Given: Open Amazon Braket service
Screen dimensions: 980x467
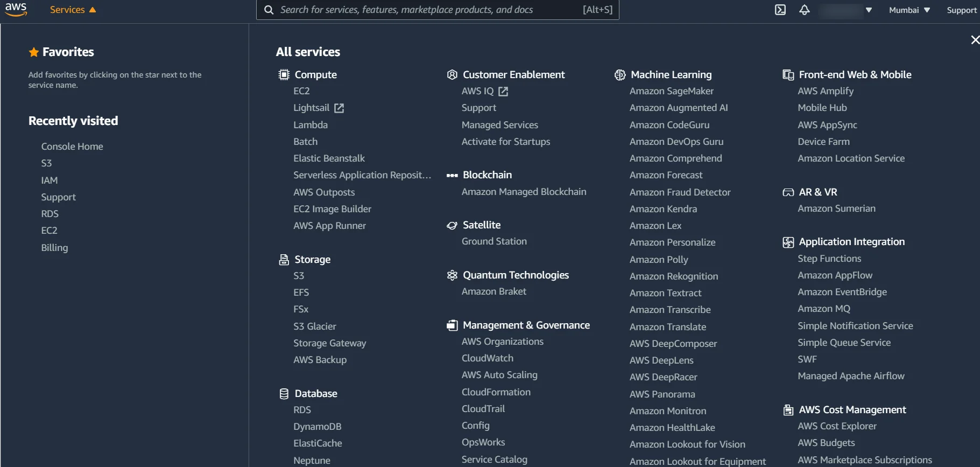Looking at the screenshot, I should [x=494, y=291].
